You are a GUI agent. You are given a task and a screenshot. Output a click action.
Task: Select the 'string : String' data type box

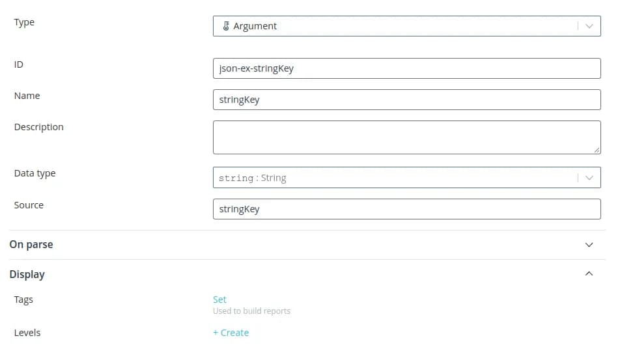tap(391, 178)
